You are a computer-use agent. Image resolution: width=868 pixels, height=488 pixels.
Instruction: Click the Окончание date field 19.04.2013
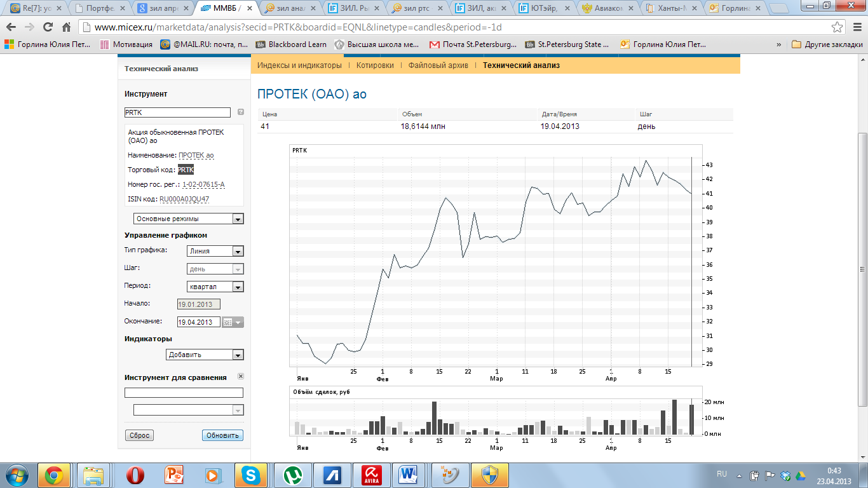198,322
